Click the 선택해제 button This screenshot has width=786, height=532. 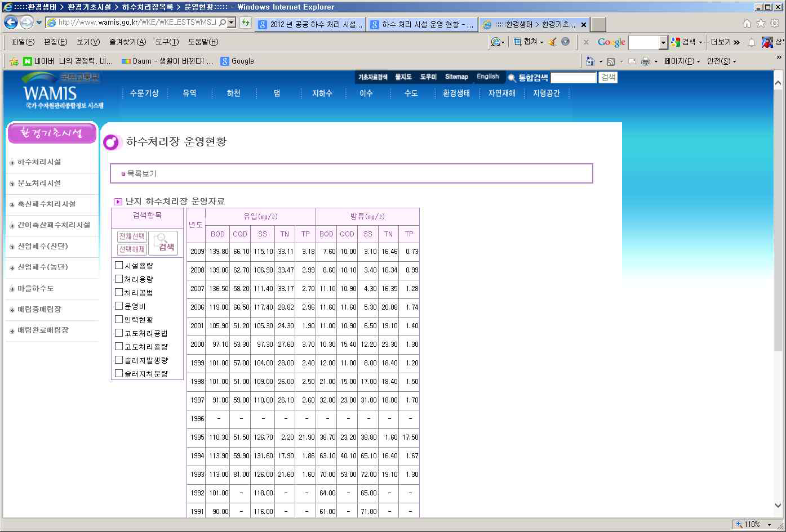coord(132,249)
